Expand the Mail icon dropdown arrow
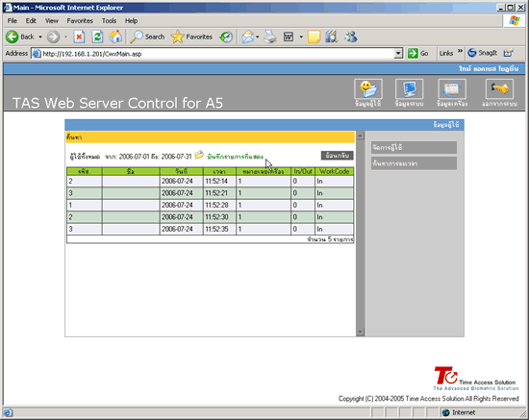 258,37
